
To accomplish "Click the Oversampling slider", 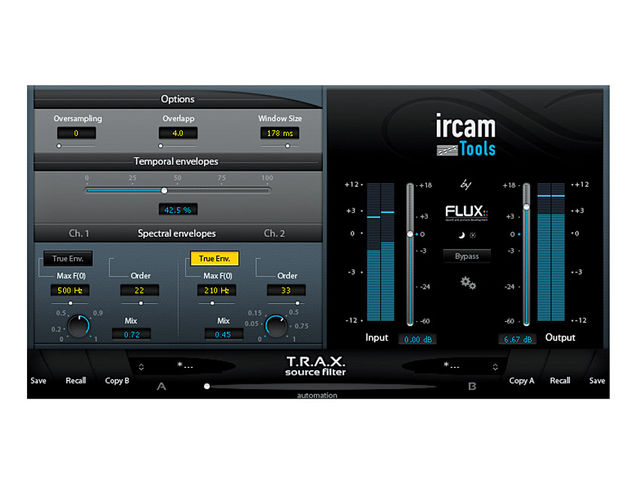I will pyautogui.click(x=76, y=146).
